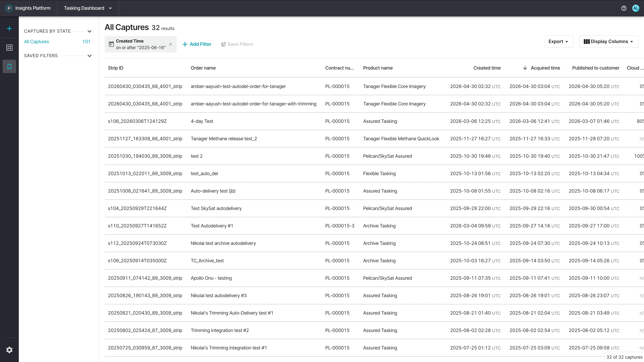644x362 pixels.
Task: Open the Display Columns dropdown
Action: [608, 41]
